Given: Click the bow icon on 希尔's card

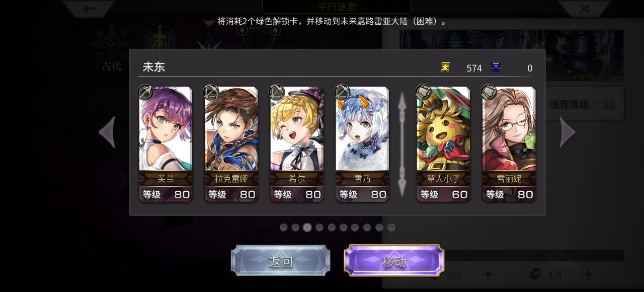Looking at the screenshot, I should [277, 92].
